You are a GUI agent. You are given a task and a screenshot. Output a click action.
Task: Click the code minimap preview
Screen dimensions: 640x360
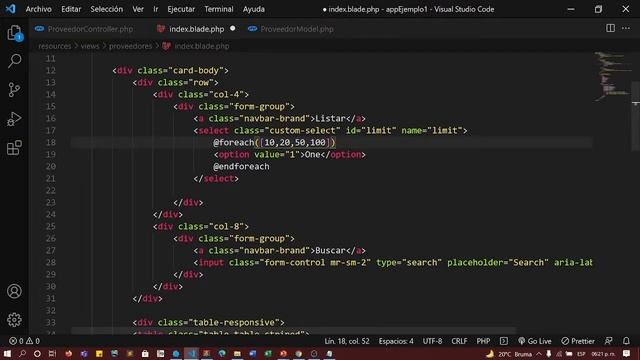tap(611, 77)
